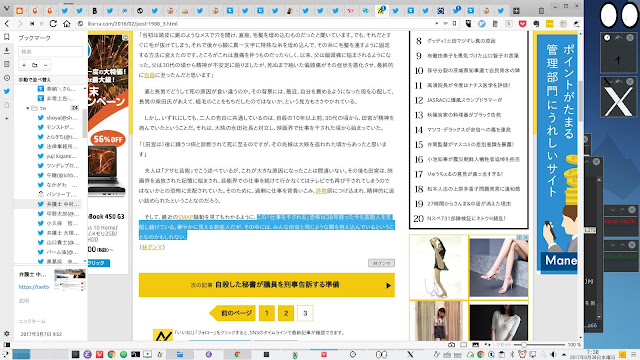Open the 林グンマ author link
Image resolution: width=640 pixels, height=360 pixels.
(152, 247)
